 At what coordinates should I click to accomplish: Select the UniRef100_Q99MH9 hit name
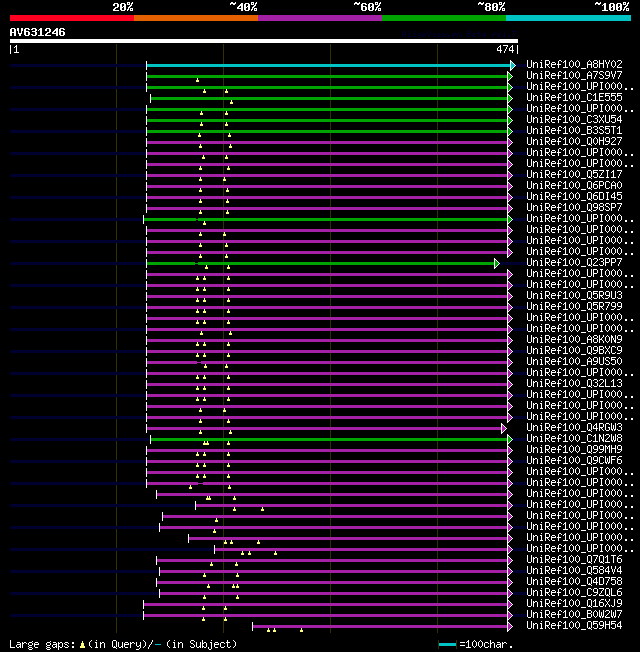(x=574, y=449)
